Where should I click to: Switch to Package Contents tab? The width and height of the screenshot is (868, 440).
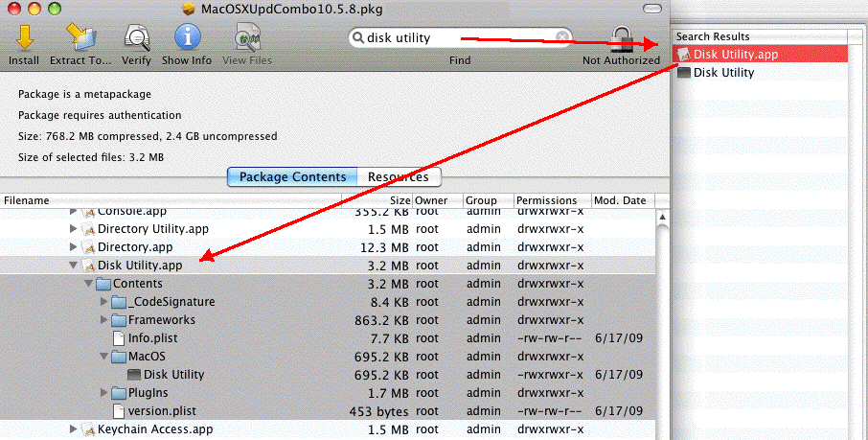click(292, 176)
